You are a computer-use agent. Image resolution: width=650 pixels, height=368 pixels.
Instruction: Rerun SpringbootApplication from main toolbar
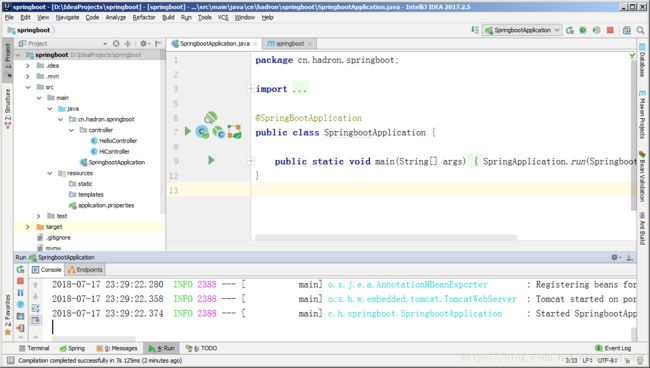[570, 30]
